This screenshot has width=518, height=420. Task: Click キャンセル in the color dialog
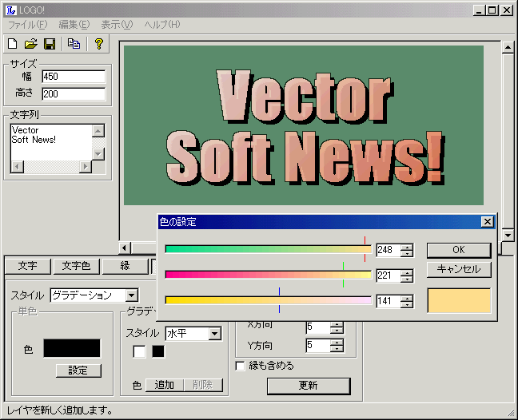(459, 270)
